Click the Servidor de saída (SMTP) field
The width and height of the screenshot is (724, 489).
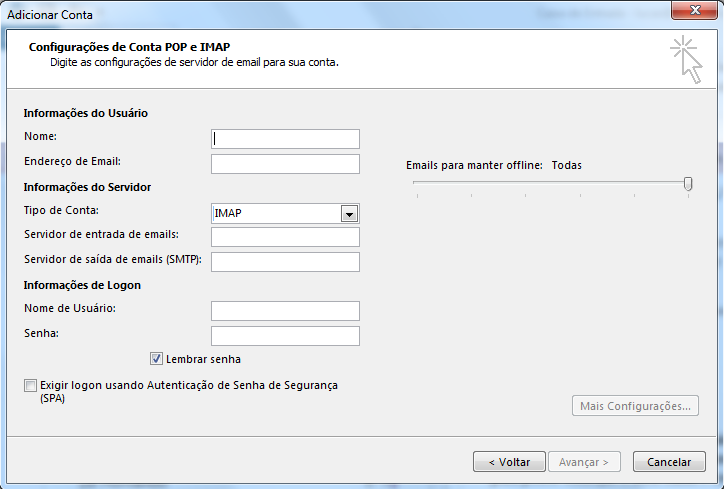(285, 262)
